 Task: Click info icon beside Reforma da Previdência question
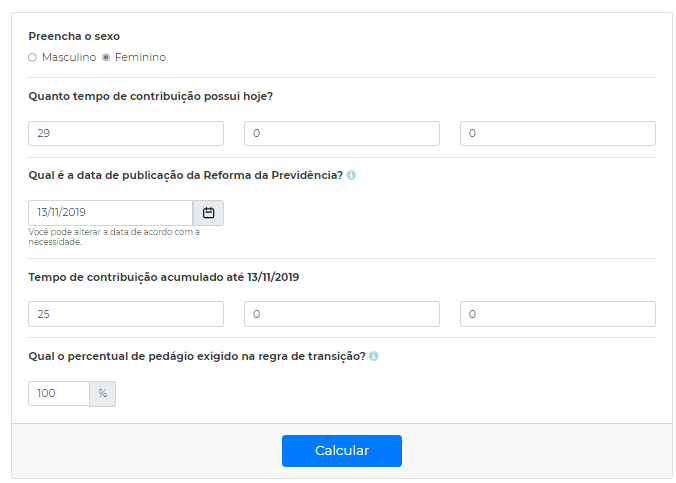coord(351,175)
